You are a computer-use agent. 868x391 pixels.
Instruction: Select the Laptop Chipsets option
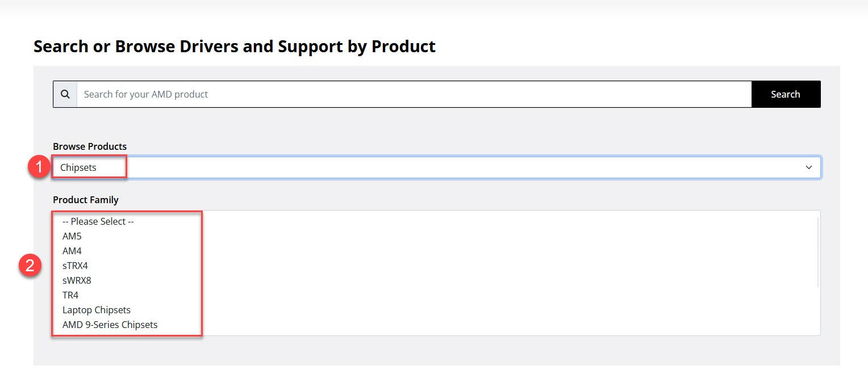pos(97,310)
